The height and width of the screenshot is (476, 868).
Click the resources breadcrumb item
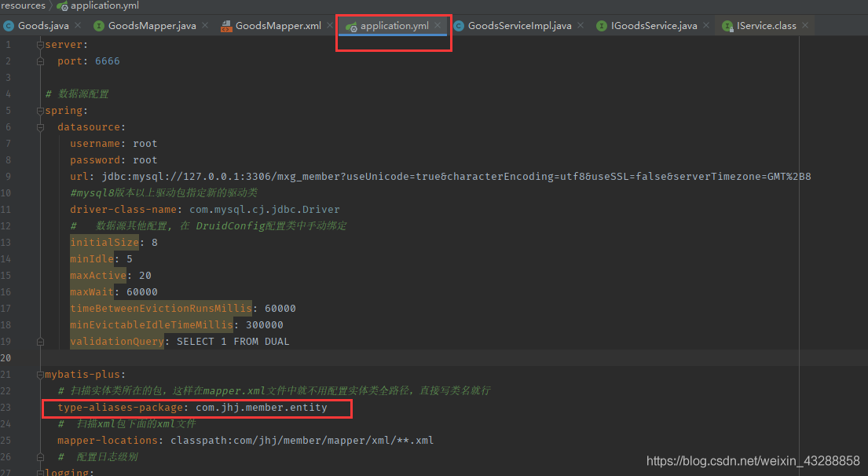23,5
